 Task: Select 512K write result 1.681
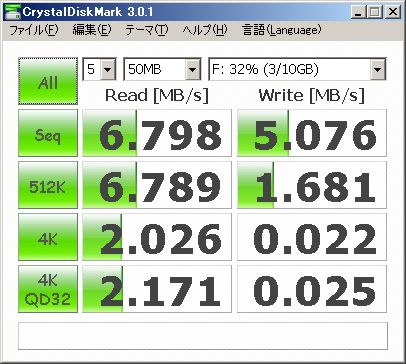(x=312, y=185)
